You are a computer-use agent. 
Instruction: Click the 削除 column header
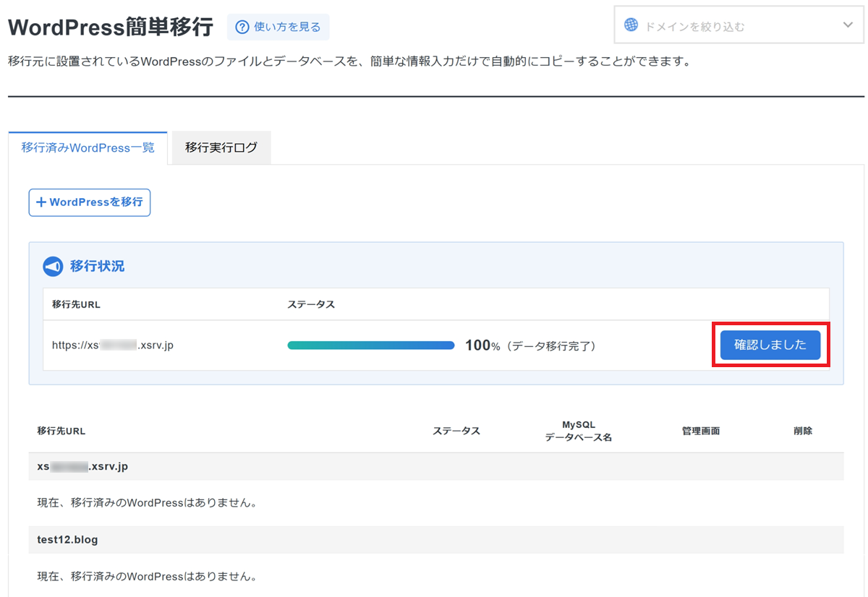(802, 431)
